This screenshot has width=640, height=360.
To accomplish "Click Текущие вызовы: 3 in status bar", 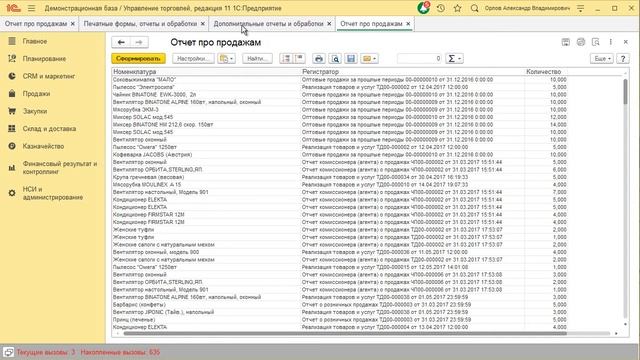I will (46, 352).
